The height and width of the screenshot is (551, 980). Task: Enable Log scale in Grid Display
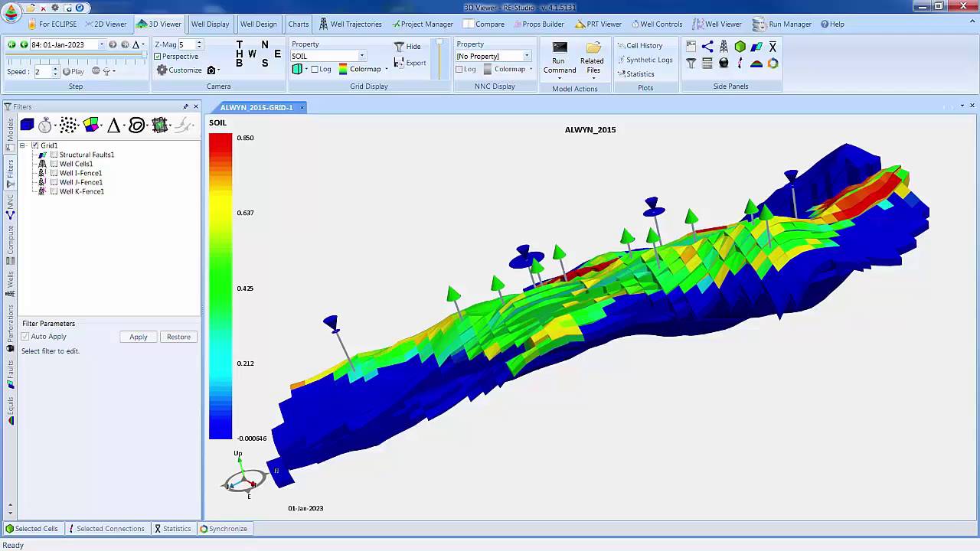point(315,69)
